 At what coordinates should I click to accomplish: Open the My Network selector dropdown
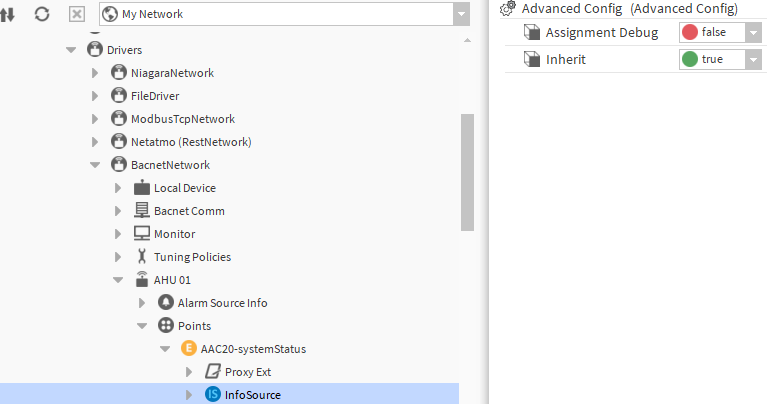pos(460,15)
